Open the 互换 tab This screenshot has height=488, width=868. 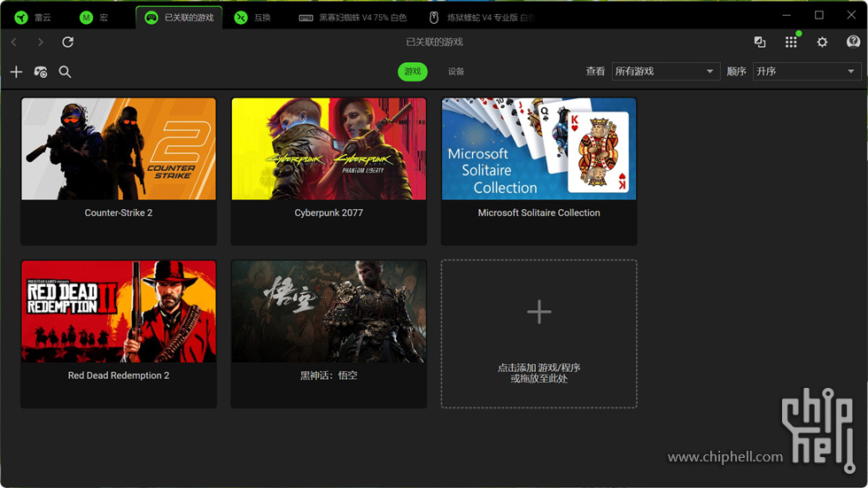253,18
